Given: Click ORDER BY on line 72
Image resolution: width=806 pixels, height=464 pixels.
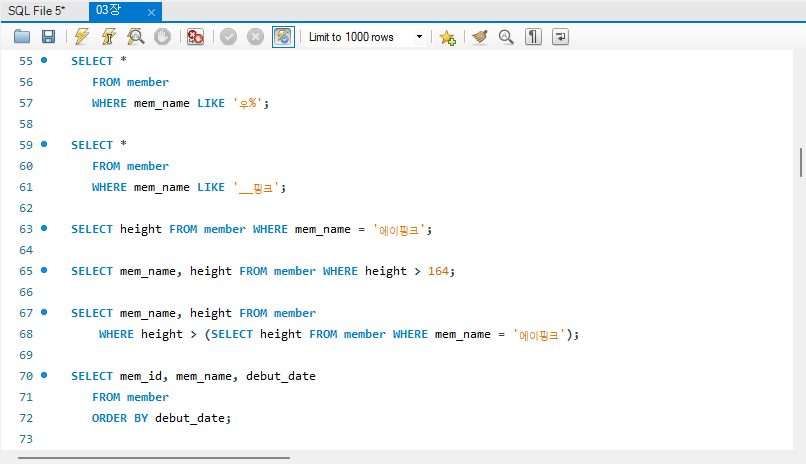Looking at the screenshot, I should coord(120,418).
